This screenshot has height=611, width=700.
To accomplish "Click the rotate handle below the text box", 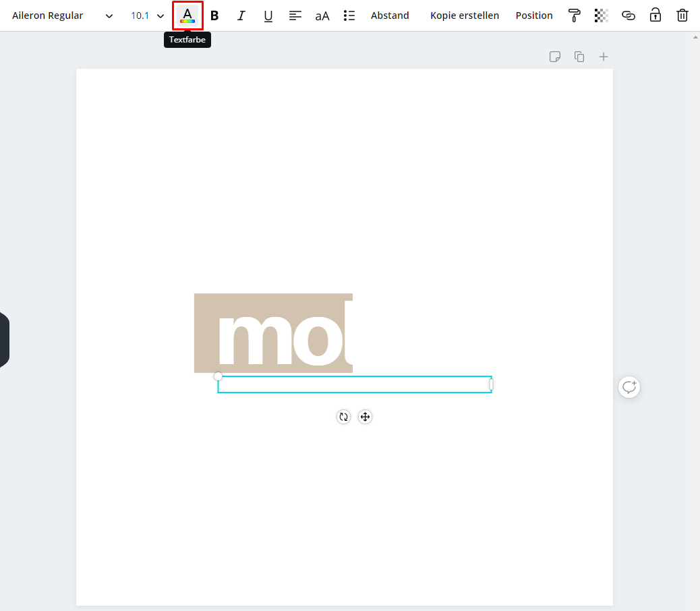I will coord(343,417).
